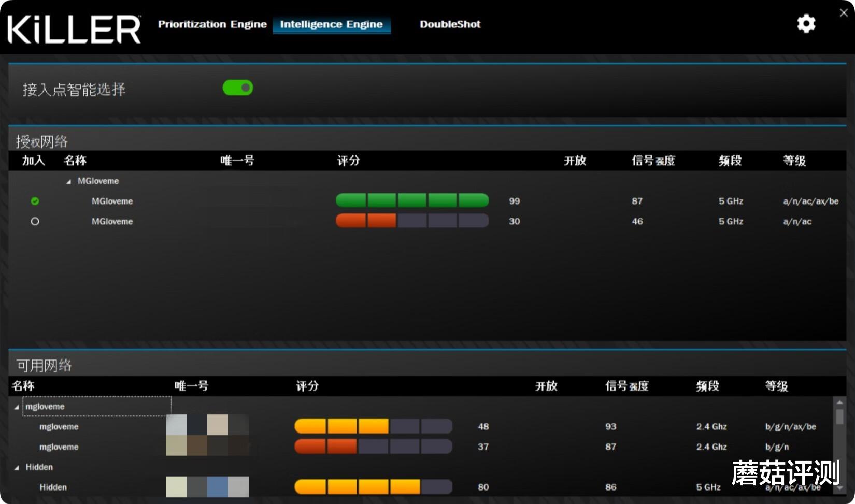Sort 授权网络 by 唯一号 column
This screenshot has height=504, width=855.
pyautogui.click(x=237, y=161)
